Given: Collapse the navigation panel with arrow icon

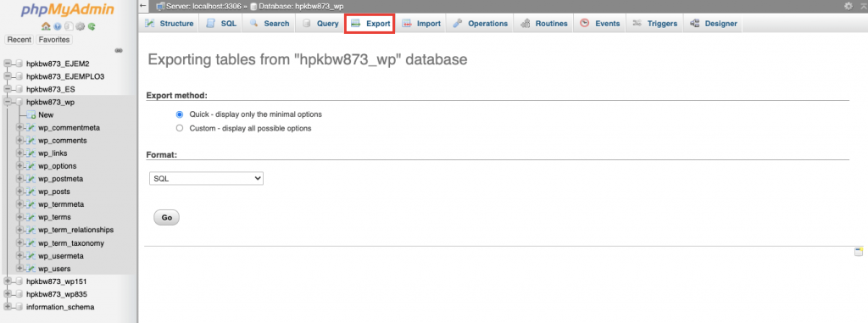Looking at the screenshot, I should click(x=143, y=6).
